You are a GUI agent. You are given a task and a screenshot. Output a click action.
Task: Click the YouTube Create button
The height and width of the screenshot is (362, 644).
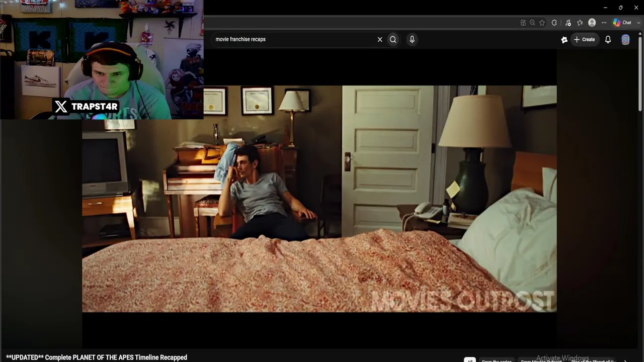point(585,39)
